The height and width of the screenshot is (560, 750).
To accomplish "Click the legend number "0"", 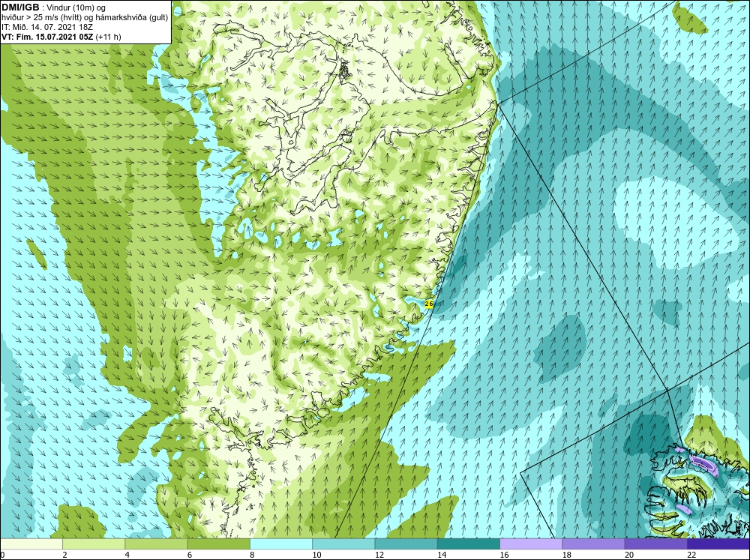I will coord(2,555).
